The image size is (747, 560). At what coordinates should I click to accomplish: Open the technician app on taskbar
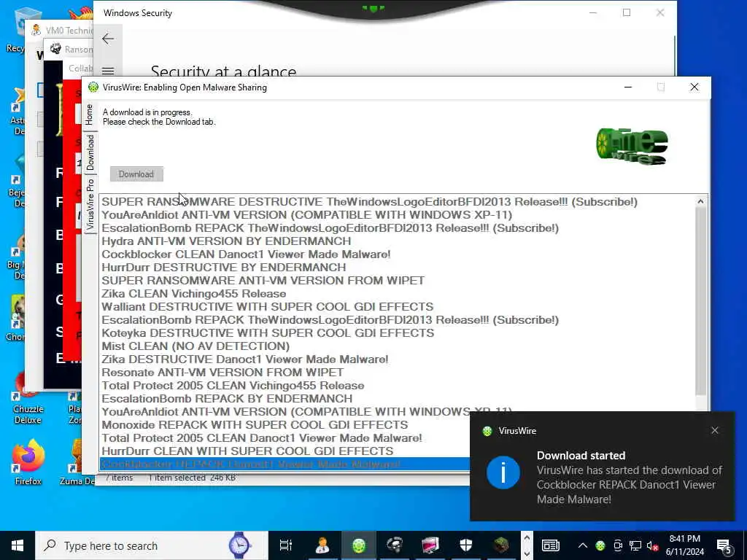(x=322, y=545)
